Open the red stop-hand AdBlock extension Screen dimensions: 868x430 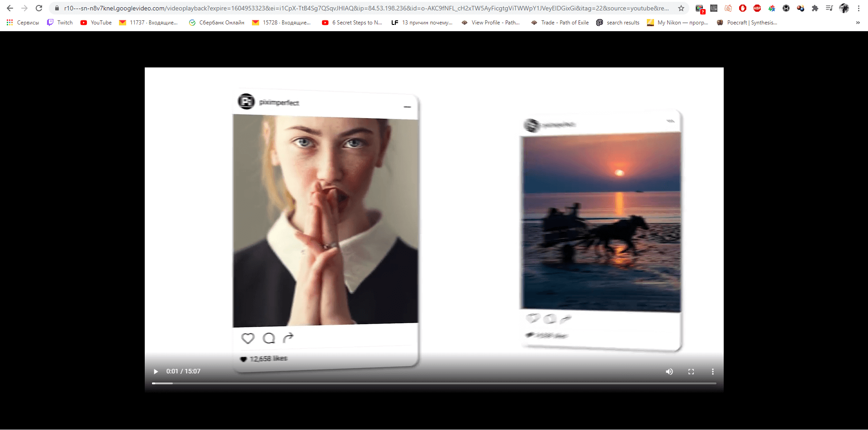click(743, 8)
